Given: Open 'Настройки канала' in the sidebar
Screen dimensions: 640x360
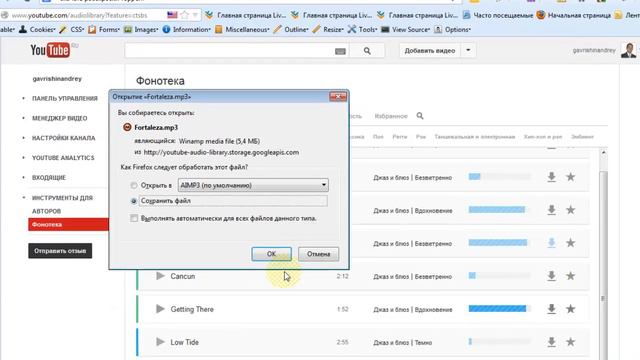Looking at the screenshot, I should pos(63,138).
